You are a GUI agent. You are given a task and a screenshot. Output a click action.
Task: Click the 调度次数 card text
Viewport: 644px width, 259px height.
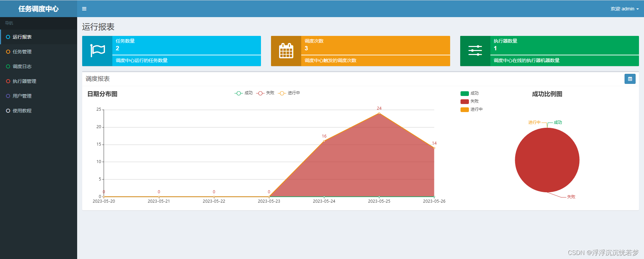(x=314, y=41)
